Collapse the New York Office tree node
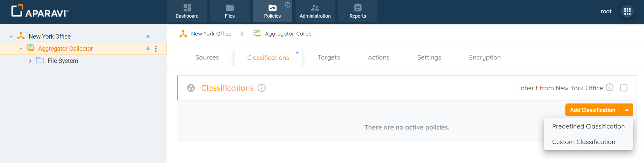The image size is (644, 163). pos(11,37)
